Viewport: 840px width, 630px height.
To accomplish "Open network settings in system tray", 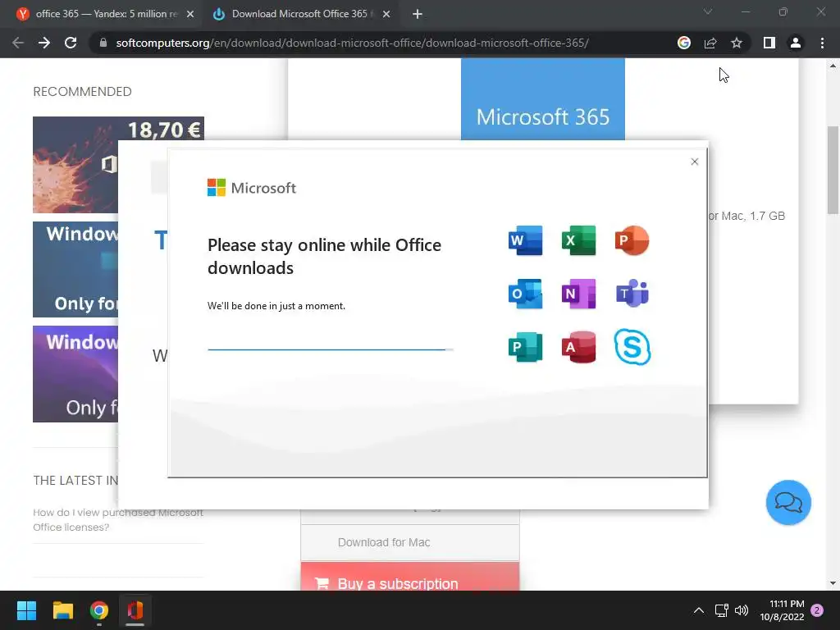I will pos(721,610).
